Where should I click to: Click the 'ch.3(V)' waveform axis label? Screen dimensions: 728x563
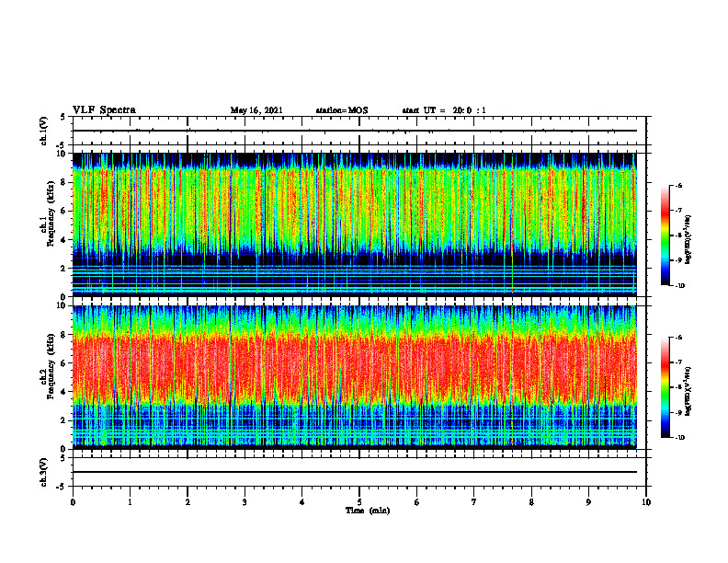coord(43,473)
